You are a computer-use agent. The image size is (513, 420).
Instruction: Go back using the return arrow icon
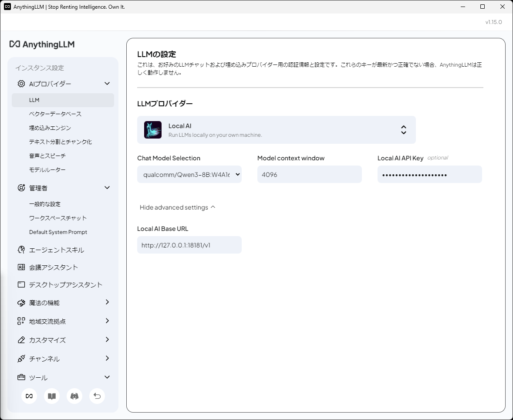coord(97,396)
